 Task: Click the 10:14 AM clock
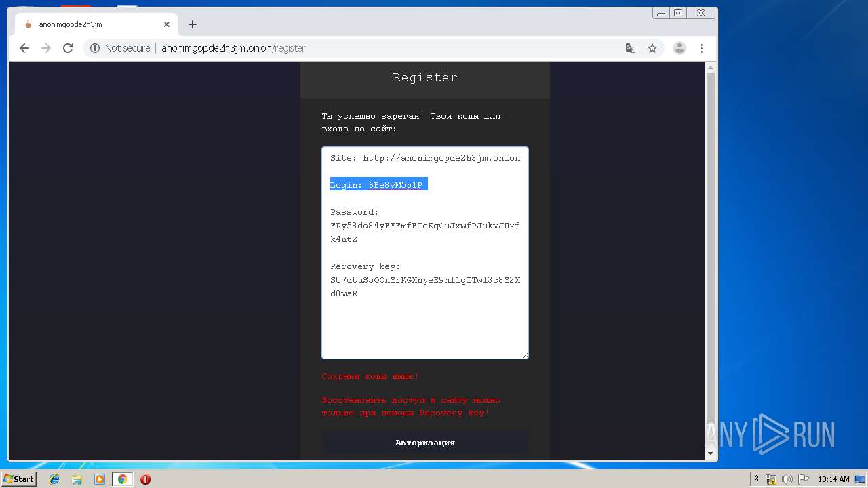click(833, 479)
